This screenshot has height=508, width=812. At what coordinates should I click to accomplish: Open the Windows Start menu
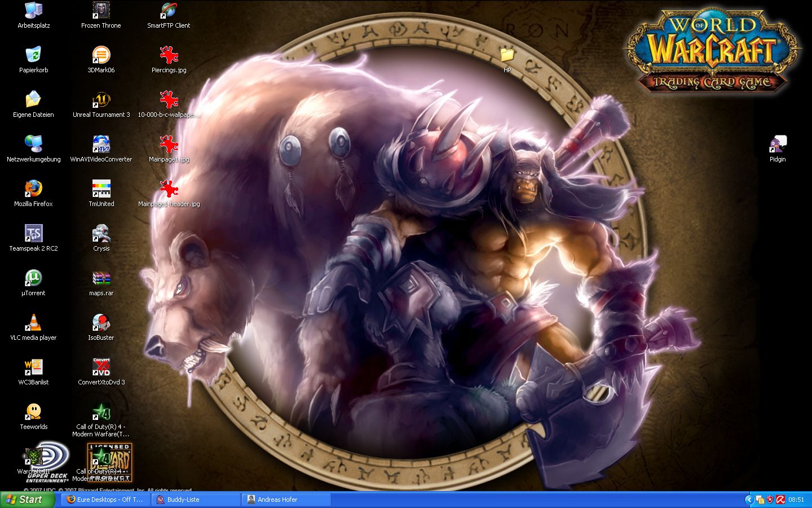coord(28,500)
